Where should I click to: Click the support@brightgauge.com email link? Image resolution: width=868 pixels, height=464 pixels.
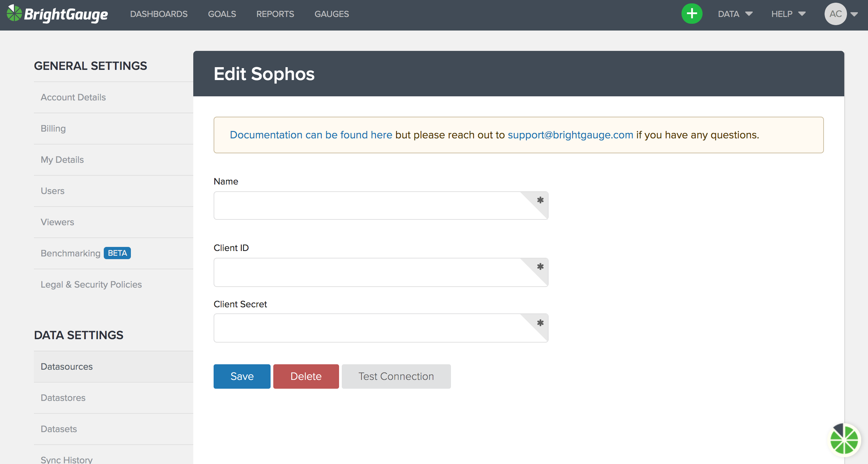pos(570,135)
